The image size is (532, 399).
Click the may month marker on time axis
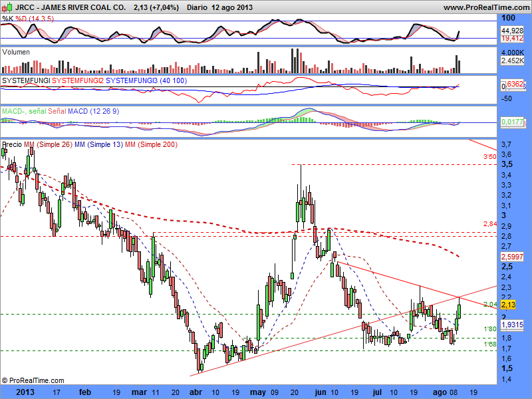(258, 392)
